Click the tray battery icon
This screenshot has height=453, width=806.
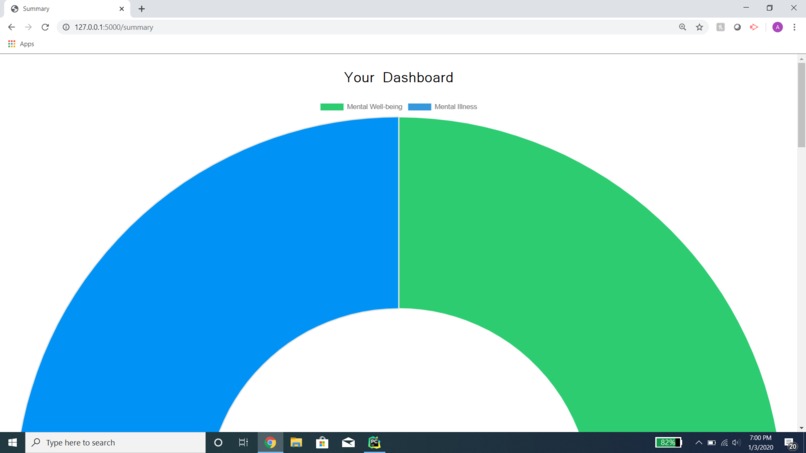[711, 442]
